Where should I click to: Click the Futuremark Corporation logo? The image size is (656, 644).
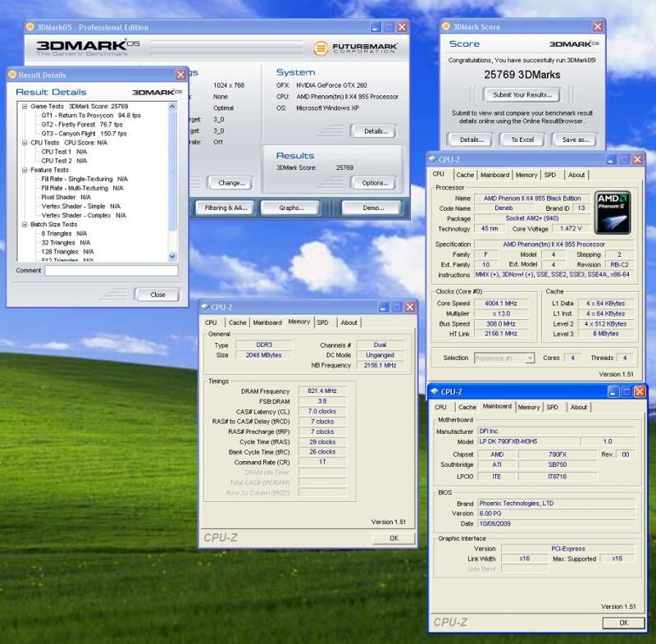pyautogui.click(x=355, y=48)
